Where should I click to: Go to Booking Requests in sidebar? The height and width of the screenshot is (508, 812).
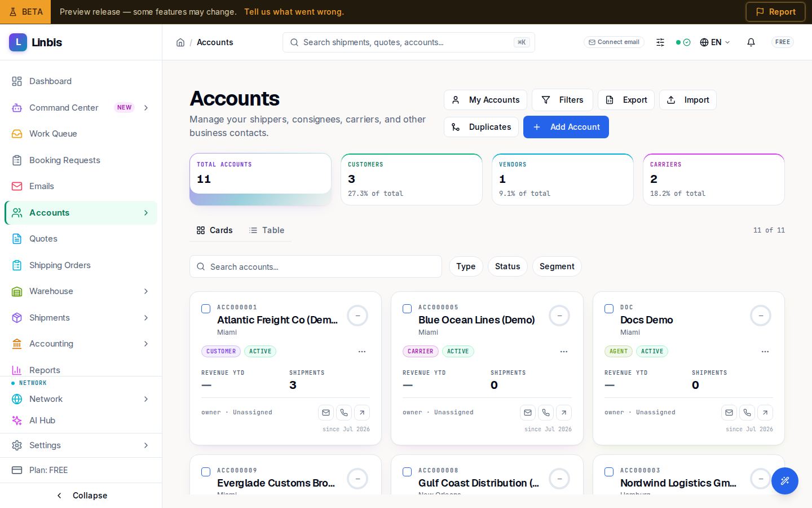click(81, 160)
